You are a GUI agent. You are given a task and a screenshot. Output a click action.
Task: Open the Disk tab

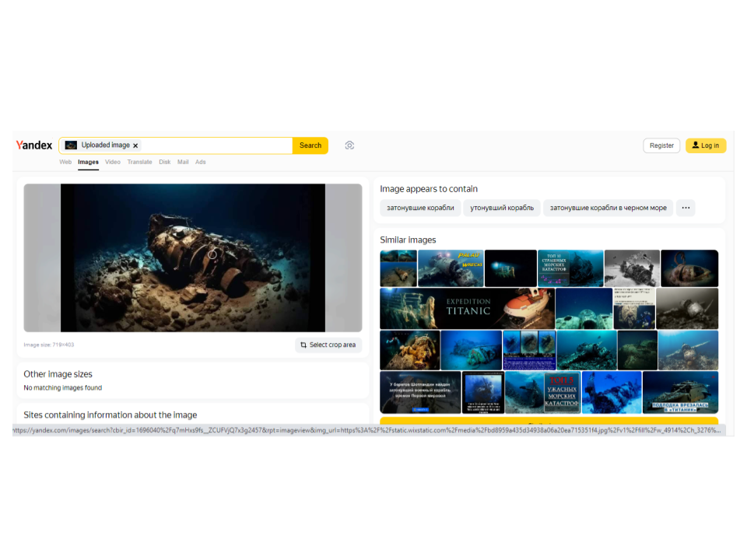click(x=165, y=162)
